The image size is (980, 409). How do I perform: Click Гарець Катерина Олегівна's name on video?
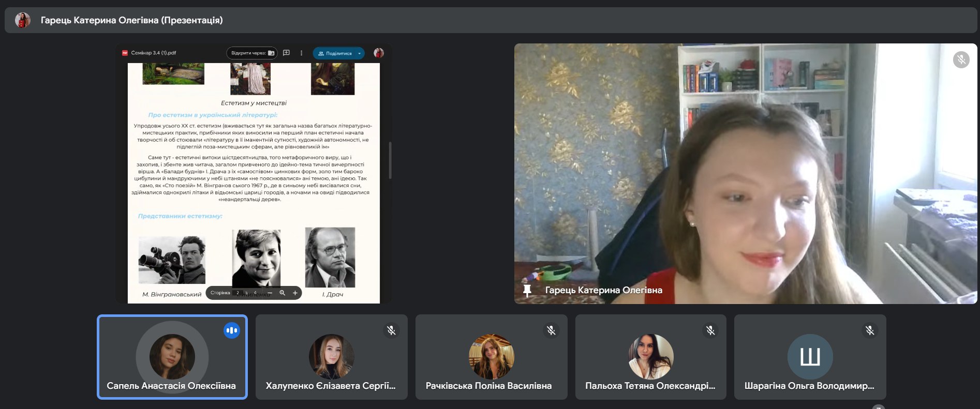(603, 290)
